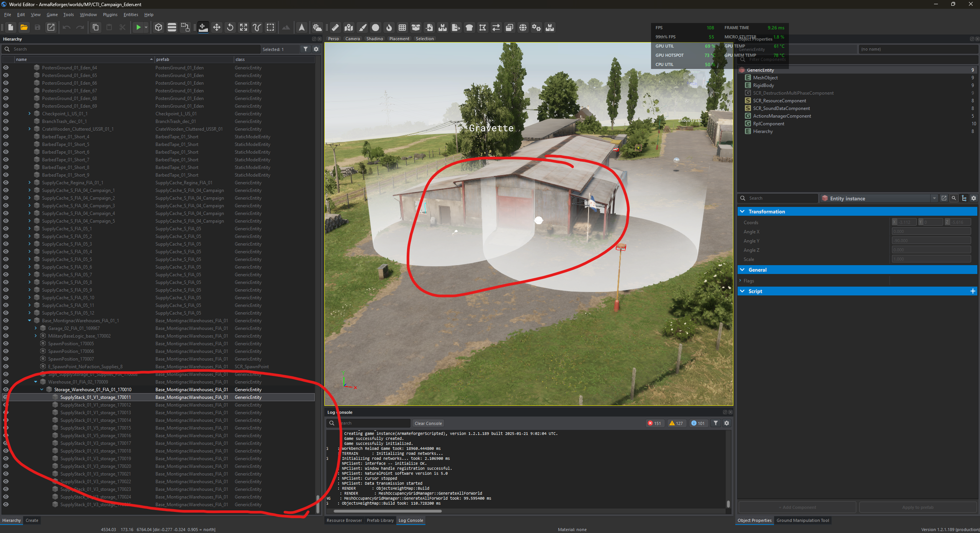Expand SupplyCache_S_FIA_04_Campaign_1 node

point(29,190)
